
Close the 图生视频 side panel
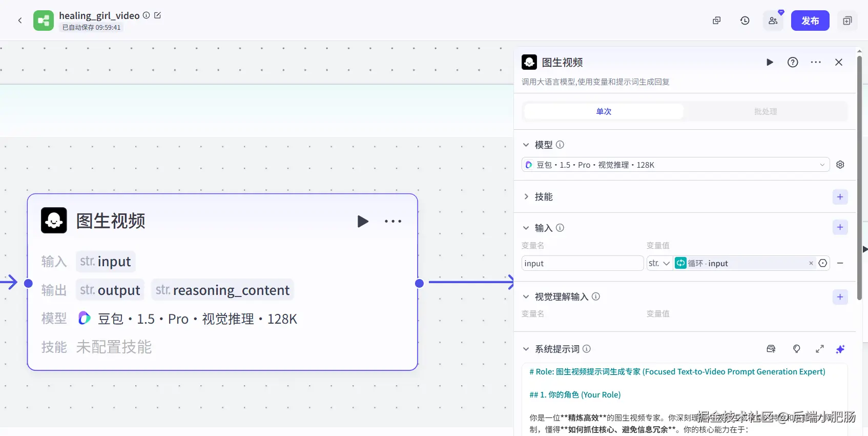(839, 62)
